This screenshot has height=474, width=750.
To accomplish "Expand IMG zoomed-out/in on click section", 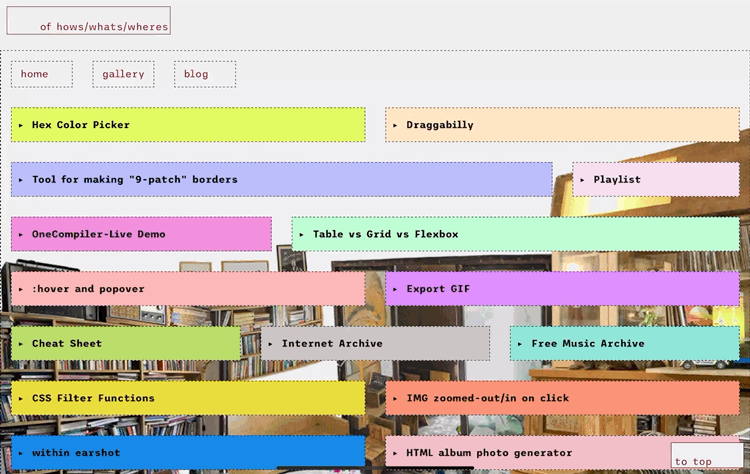I will (x=487, y=398).
